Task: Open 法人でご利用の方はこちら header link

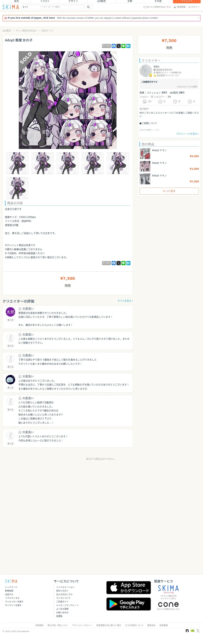Action: [x=157, y=7]
